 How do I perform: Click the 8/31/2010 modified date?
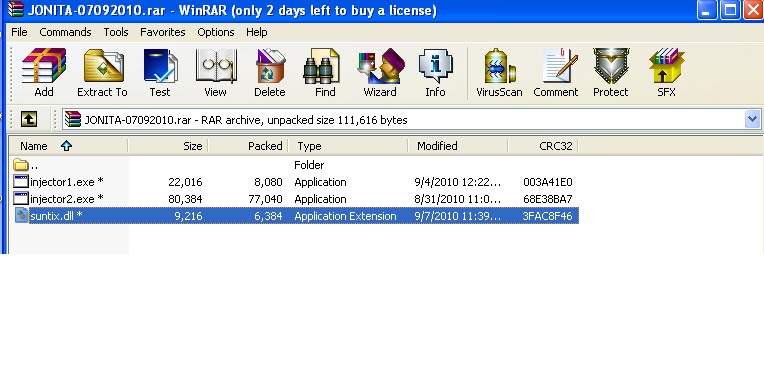458,199
